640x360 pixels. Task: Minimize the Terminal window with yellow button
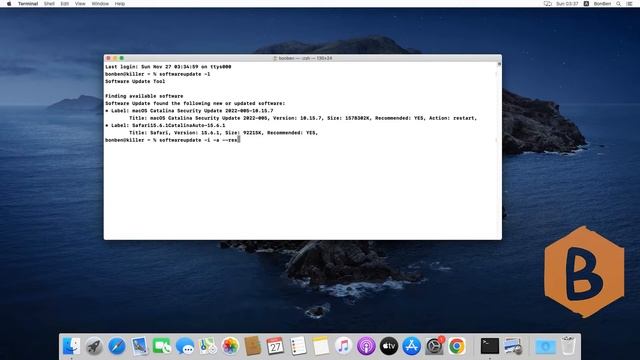pyautogui.click(x=115, y=58)
